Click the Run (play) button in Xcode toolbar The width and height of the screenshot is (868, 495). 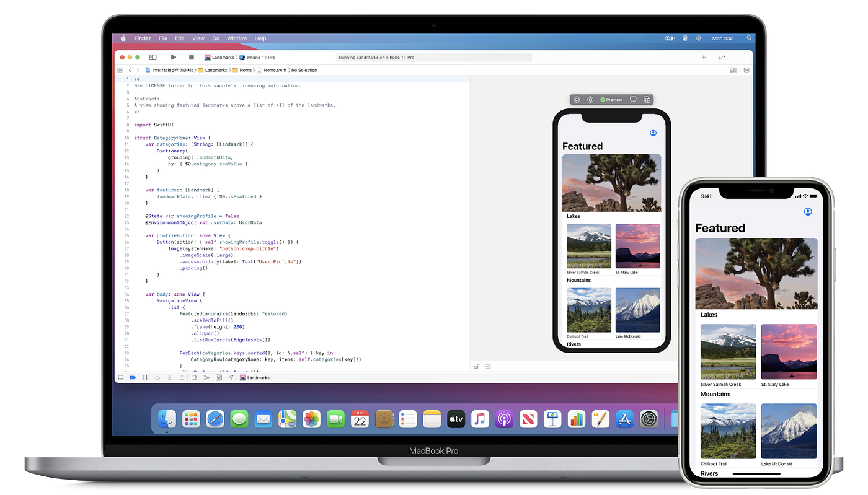point(174,57)
